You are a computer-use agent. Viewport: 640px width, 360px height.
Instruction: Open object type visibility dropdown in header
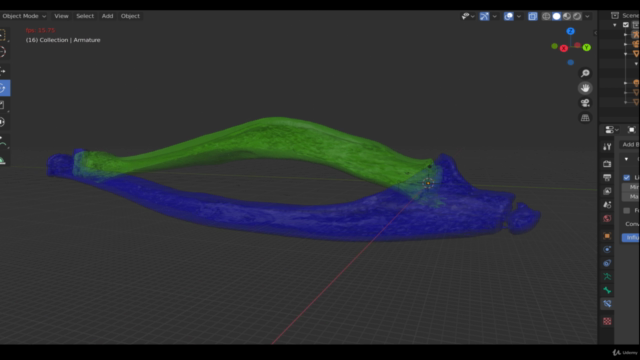[x=468, y=16]
